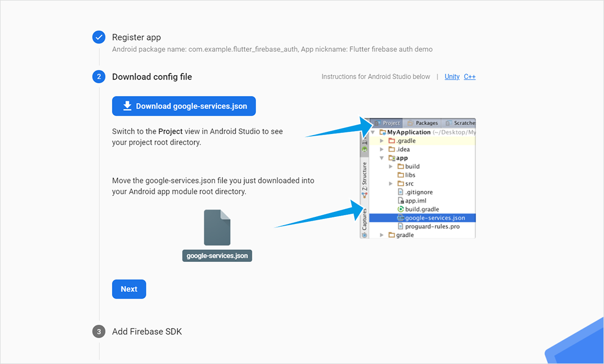Switch to the Packages tab
The width and height of the screenshot is (604, 364).
423,123
